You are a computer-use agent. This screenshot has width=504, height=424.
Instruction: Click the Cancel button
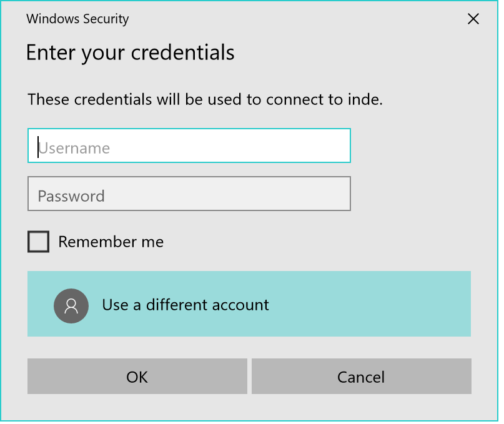click(361, 377)
